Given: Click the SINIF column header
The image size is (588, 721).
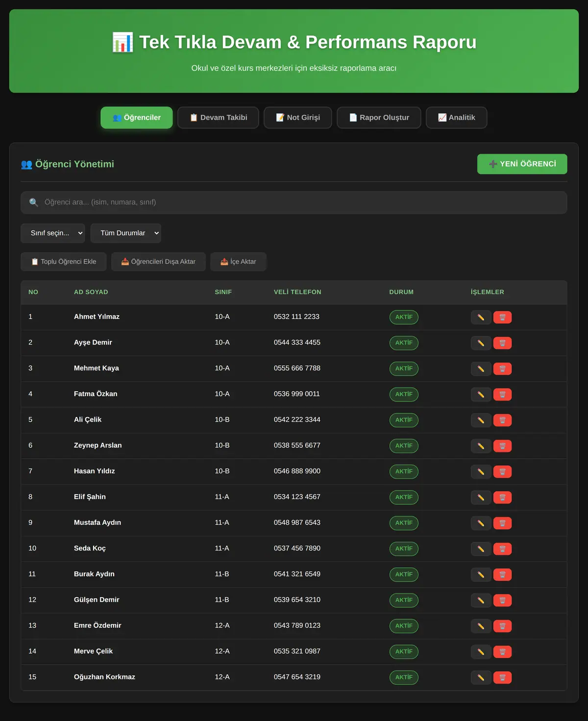Looking at the screenshot, I should pyautogui.click(x=223, y=292).
